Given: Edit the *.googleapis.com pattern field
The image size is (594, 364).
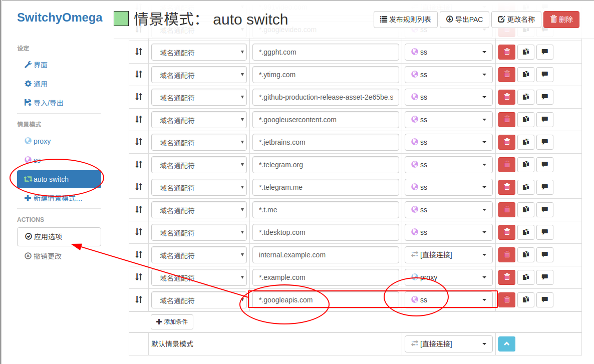Looking at the screenshot, I should pyautogui.click(x=326, y=300).
